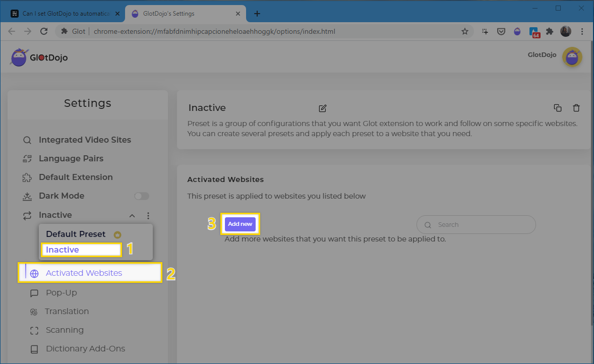Click the Language Pairs icon

tap(27, 159)
